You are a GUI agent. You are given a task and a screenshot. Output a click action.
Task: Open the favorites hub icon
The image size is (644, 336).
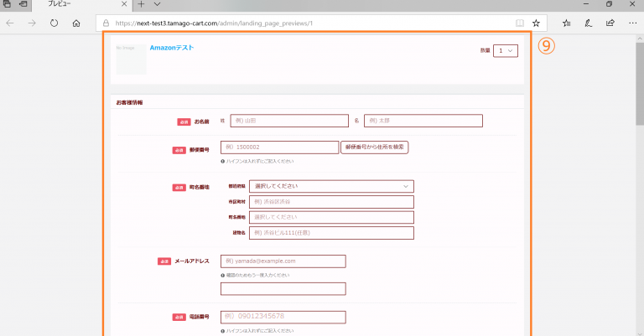567,23
